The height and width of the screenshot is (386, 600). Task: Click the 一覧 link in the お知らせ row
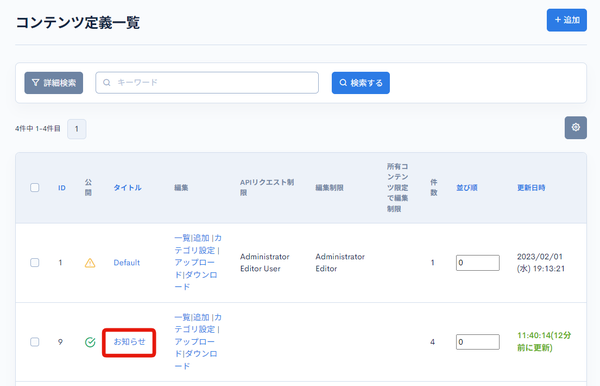click(182, 317)
